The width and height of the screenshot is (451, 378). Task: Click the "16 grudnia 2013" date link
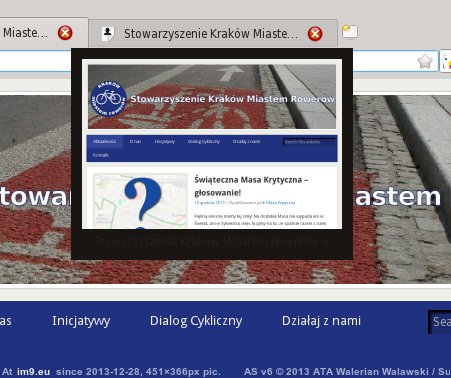[210, 203]
